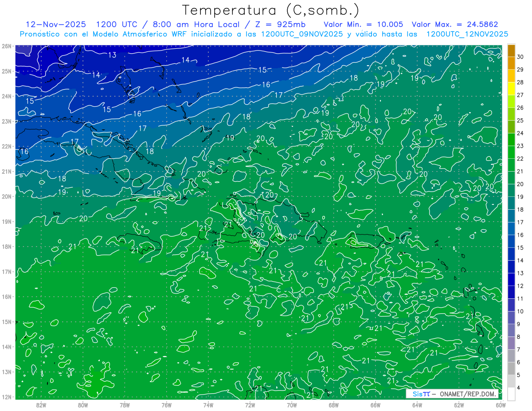Click the 72W longitude label
The image size is (532, 411).
(x=250, y=405)
